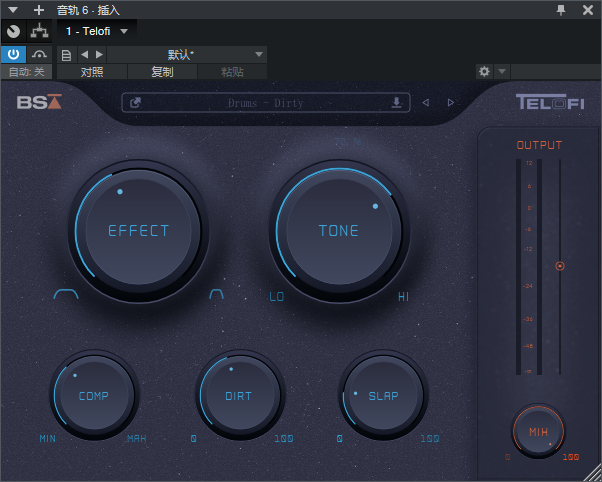
Task: Click the COMP knob
Action: click(94, 395)
